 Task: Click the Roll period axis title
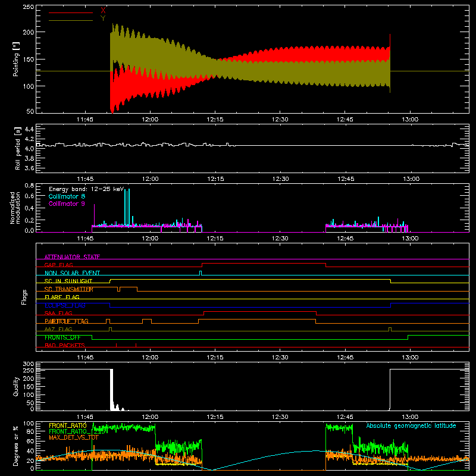tap(18, 148)
